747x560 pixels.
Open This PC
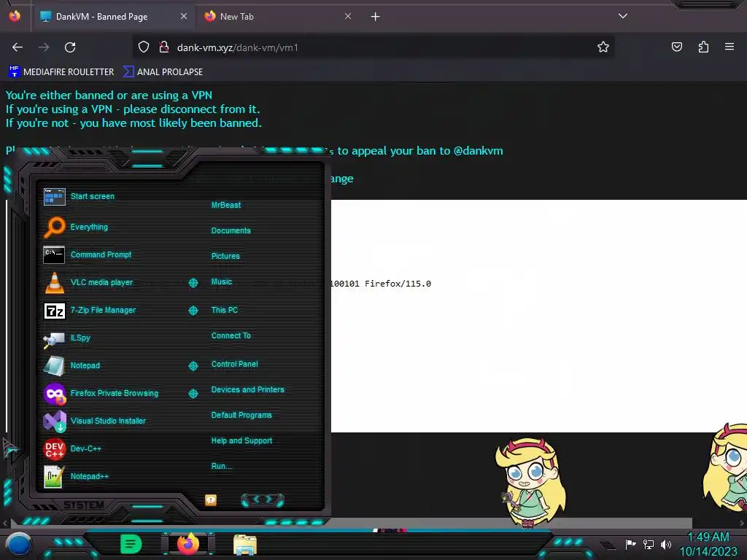(x=225, y=310)
